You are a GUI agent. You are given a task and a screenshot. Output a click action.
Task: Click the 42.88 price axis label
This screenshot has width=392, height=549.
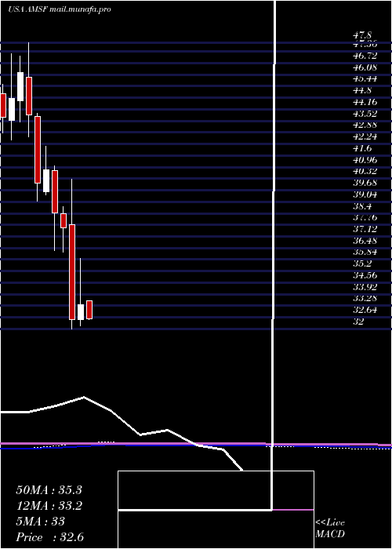(365, 125)
